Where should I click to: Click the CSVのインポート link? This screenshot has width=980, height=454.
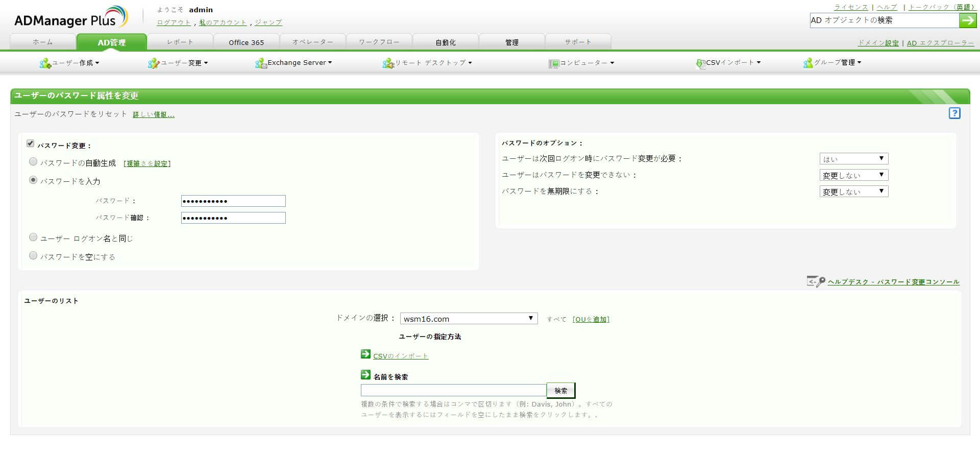401,356
